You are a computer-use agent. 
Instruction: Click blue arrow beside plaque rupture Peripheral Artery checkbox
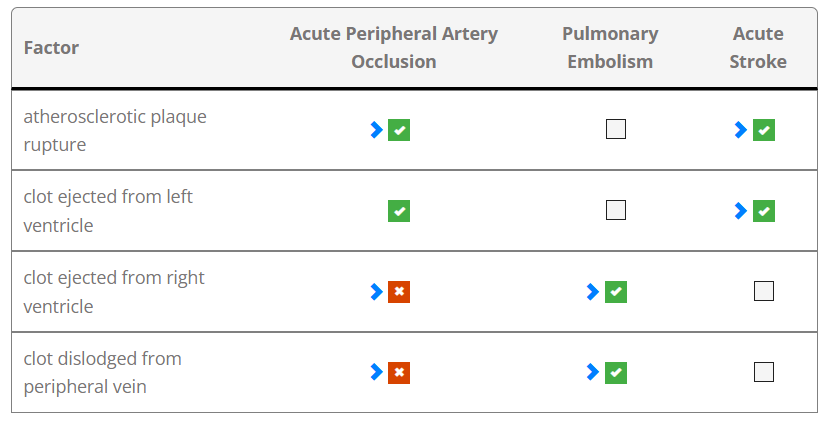[x=377, y=130]
